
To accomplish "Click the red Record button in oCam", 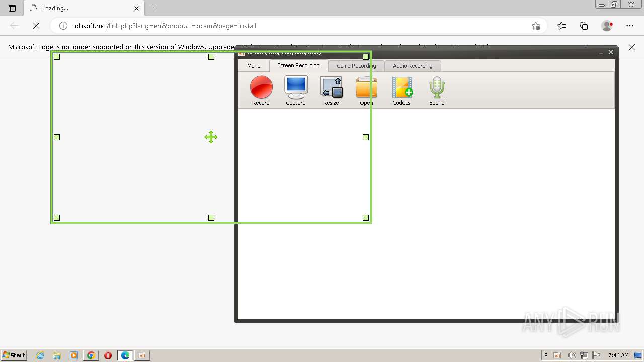I will click(x=261, y=90).
